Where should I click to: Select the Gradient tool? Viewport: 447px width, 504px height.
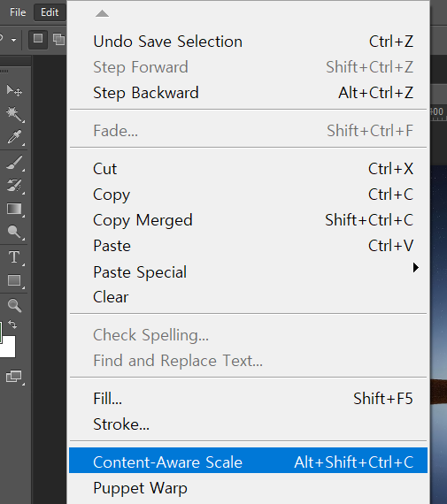[14, 209]
